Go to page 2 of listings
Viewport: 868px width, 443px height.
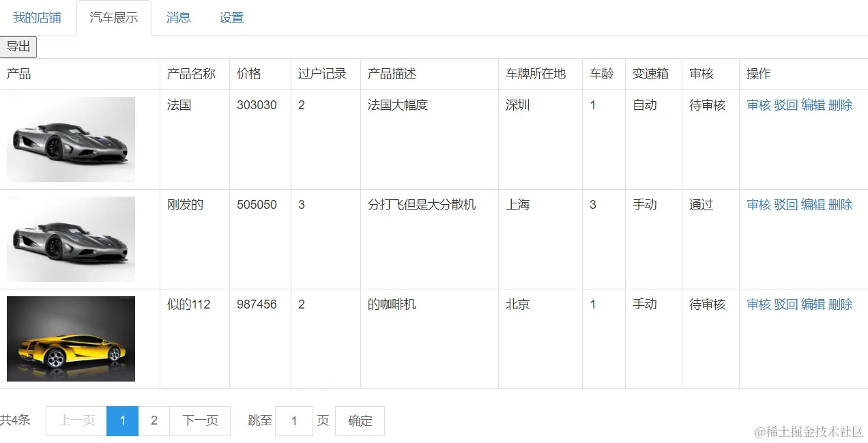click(x=154, y=420)
